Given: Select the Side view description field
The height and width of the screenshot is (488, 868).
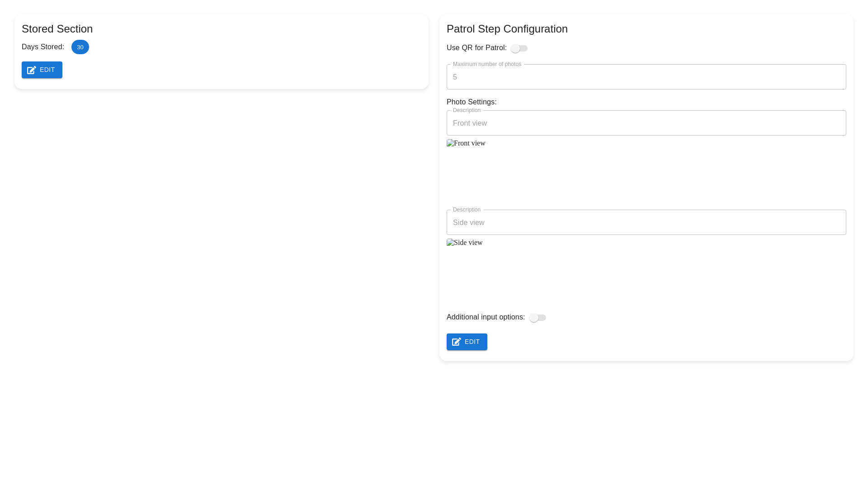Looking at the screenshot, I should click(x=646, y=222).
